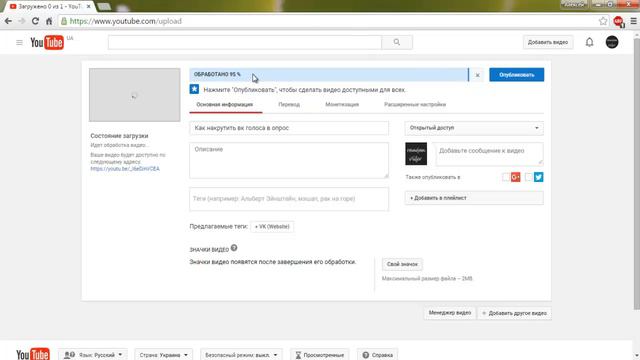Bookmark page with the star icon
640x360 pixels.
pyautogui.click(x=603, y=21)
